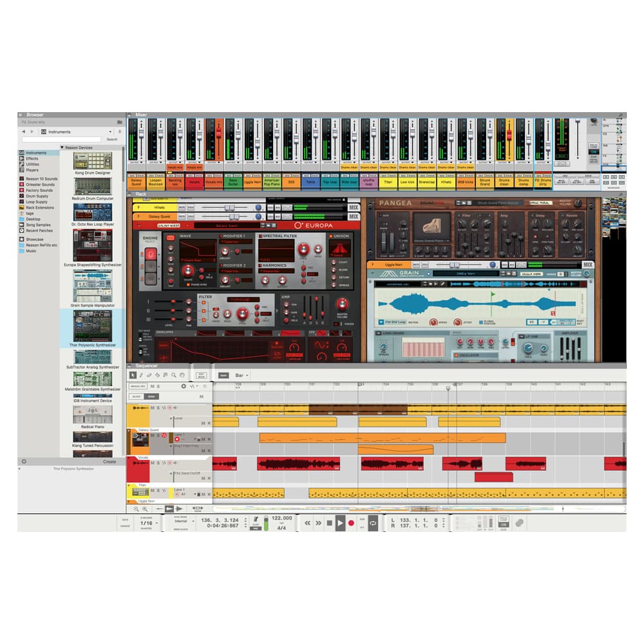Collapse the Reason Devices section

tap(62, 147)
